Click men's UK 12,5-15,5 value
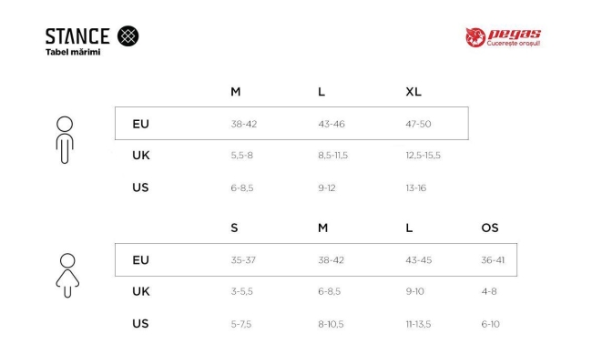The height and width of the screenshot is (364, 592). coord(423,156)
